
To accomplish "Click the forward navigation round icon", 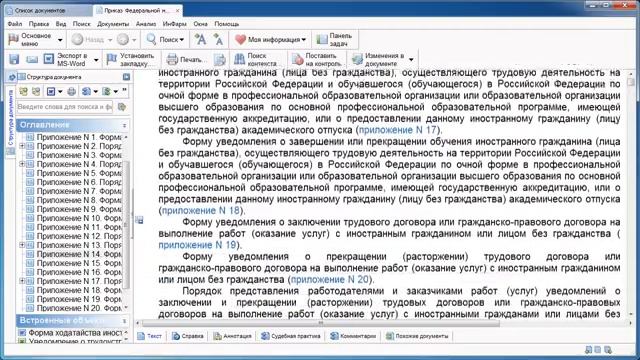I will point(123,40).
